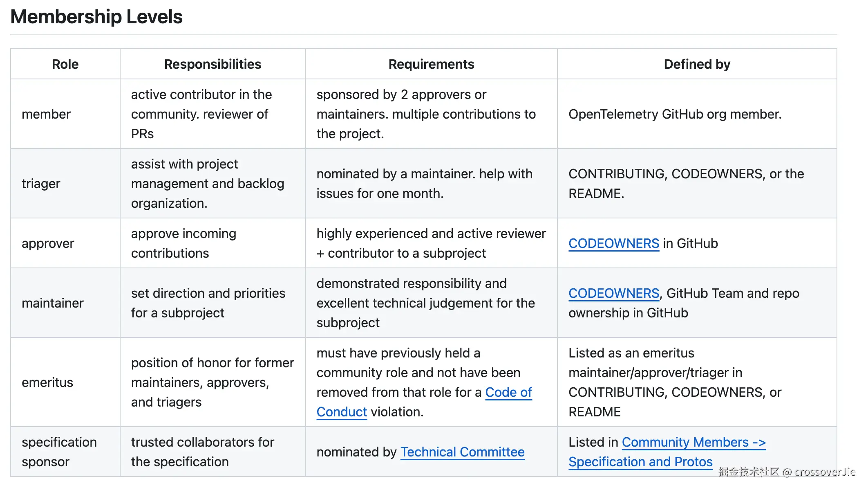Image resolution: width=868 pixels, height=490 pixels.
Task: Click the Requirements column header
Action: (431, 64)
